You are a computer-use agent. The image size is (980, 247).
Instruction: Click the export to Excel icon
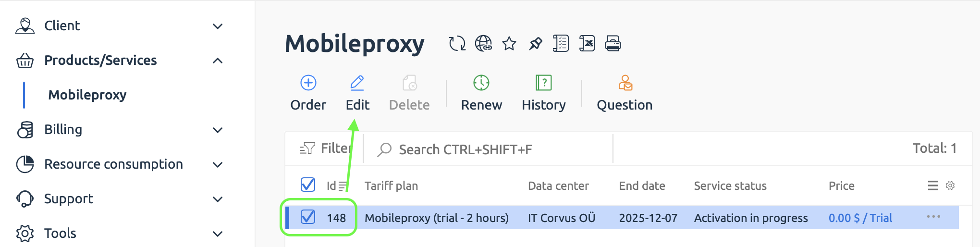[587, 44]
